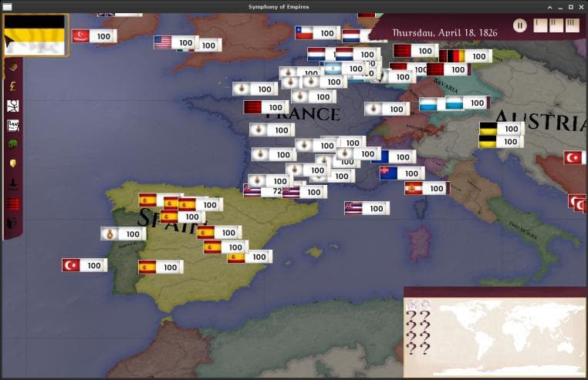
Task: Set game speed to III
Action: [x=573, y=25]
